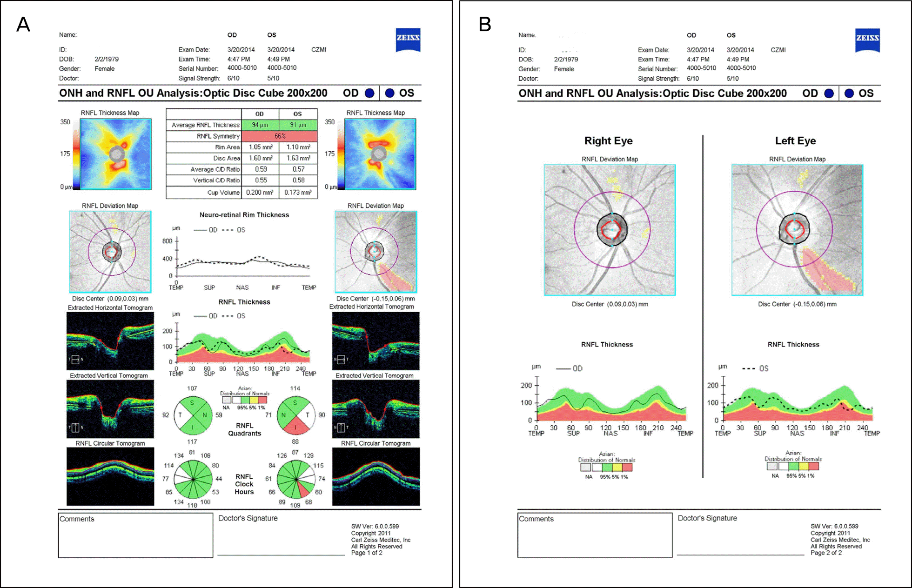Click the T/N orientation marker in OD horizontal tomogram
Screen dimensions: 912x588
click(76, 360)
